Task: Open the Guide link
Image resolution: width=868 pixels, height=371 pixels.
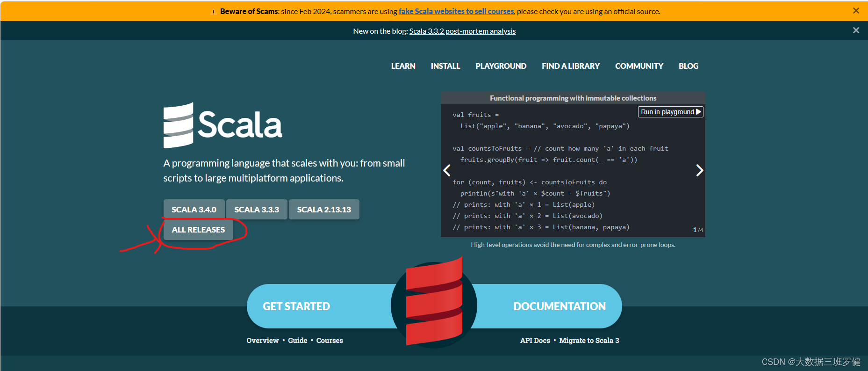Action: click(298, 341)
